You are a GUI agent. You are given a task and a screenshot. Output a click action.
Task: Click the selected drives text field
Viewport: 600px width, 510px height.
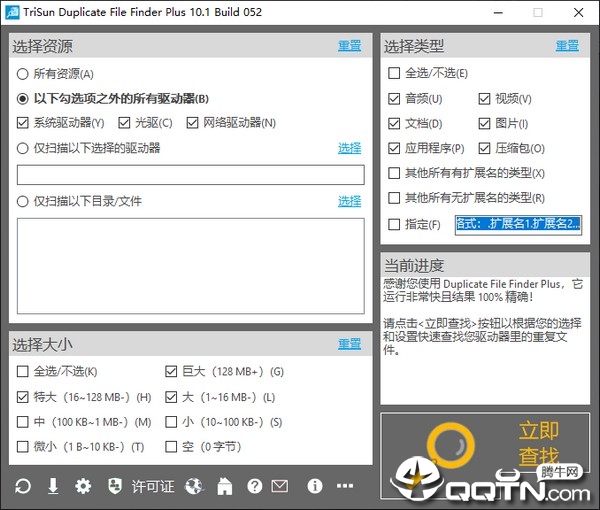(x=191, y=175)
